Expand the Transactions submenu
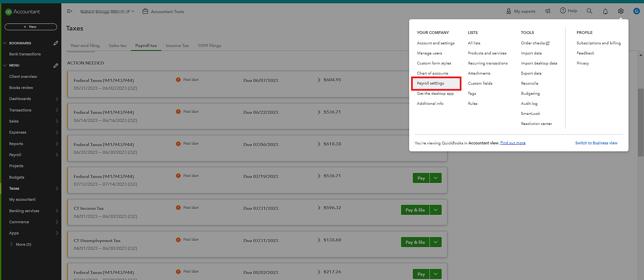This screenshot has height=280, width=644. point(57,110)
